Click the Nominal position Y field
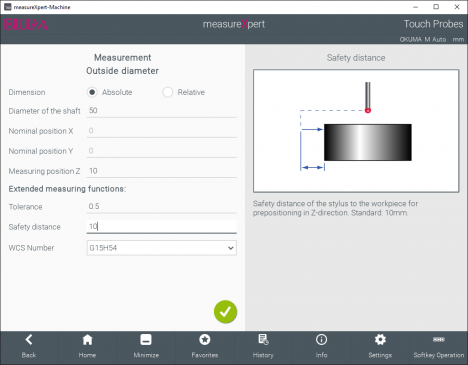Image resolution: width=468 pixels, height=365 pixels. point(162,151)
